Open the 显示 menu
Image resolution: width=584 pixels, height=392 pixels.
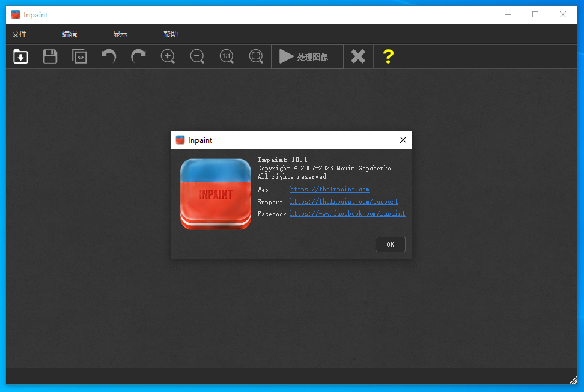tap(120, 34)
